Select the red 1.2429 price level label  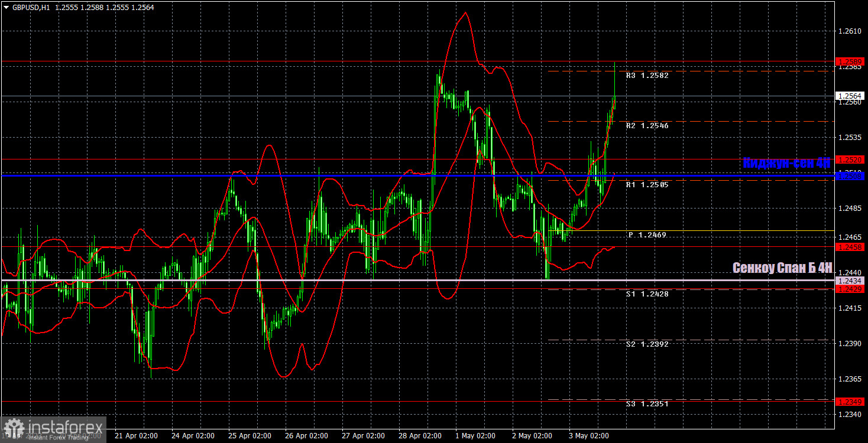850,289
